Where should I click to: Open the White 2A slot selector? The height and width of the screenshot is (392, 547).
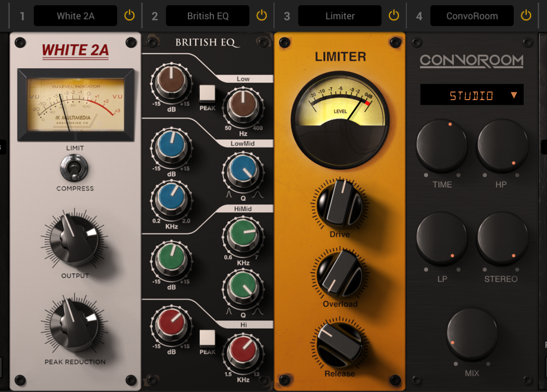click(75, 16)
